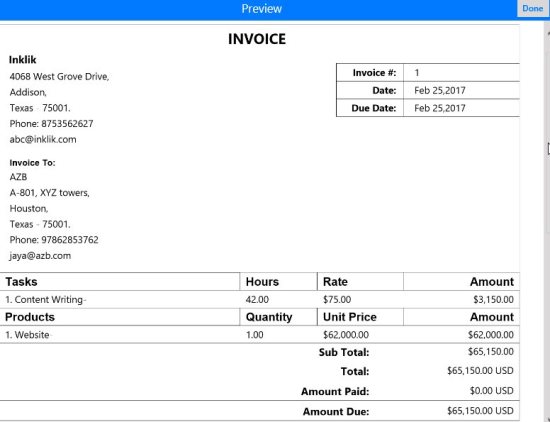
Task: Click rate value $75.00
Action: point(337,300)
